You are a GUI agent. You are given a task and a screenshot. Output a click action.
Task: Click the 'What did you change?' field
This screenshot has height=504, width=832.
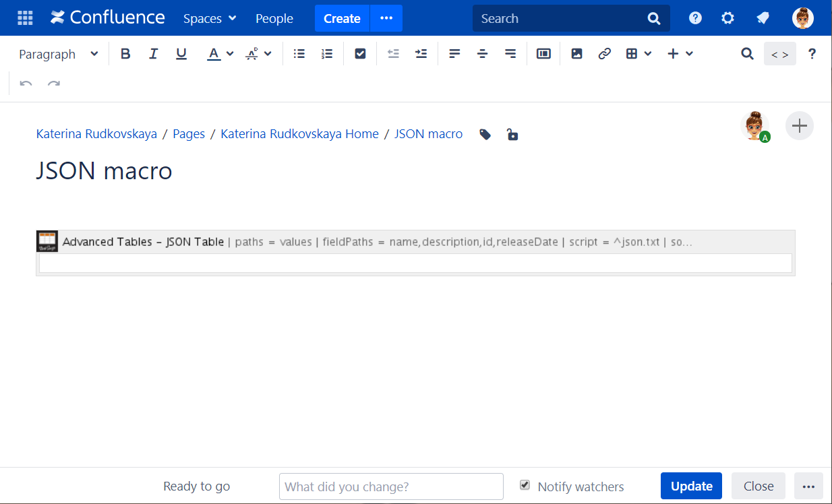[391, 486]
